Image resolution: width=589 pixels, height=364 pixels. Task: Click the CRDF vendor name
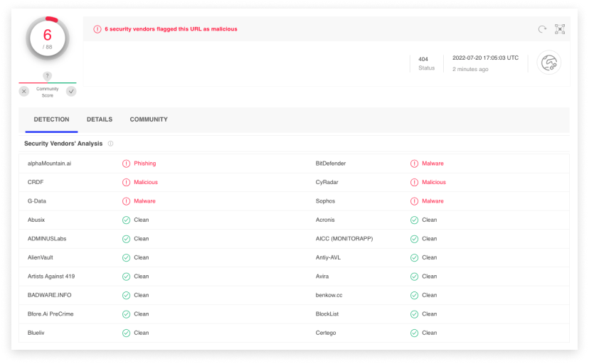tap(36, 182)
